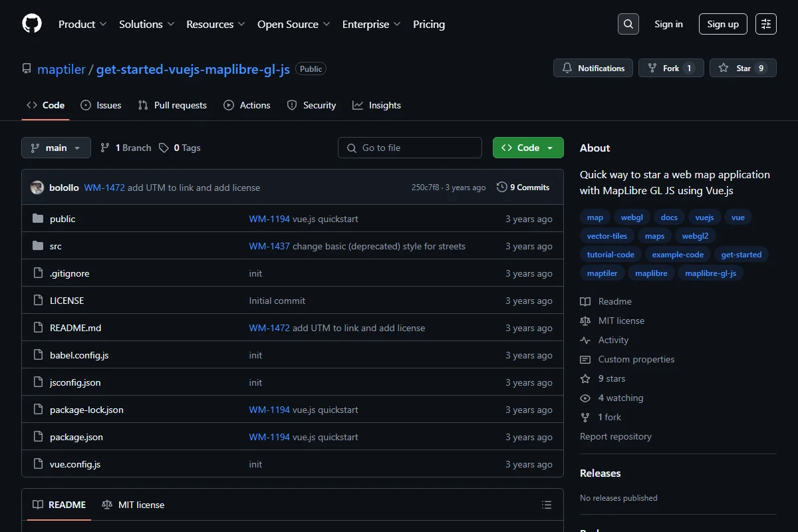Click the Fork repository button
This screenshot has width=798, height=532.
point(671,68)
